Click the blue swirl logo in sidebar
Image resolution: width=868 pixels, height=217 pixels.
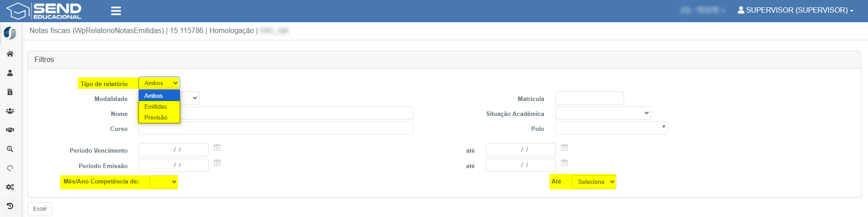[x=10, y=33]
